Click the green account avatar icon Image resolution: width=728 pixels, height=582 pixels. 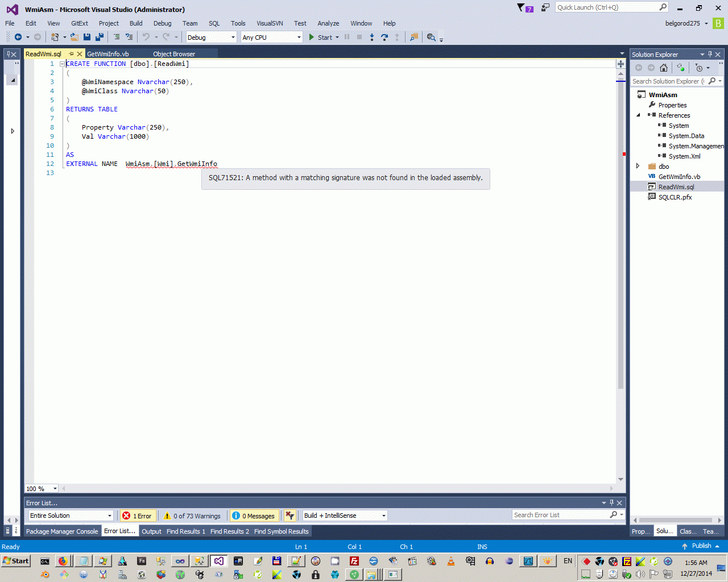719,23
